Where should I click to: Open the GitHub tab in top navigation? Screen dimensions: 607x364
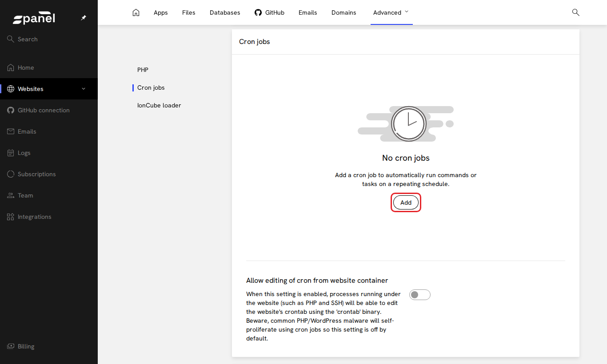(269, 12)
